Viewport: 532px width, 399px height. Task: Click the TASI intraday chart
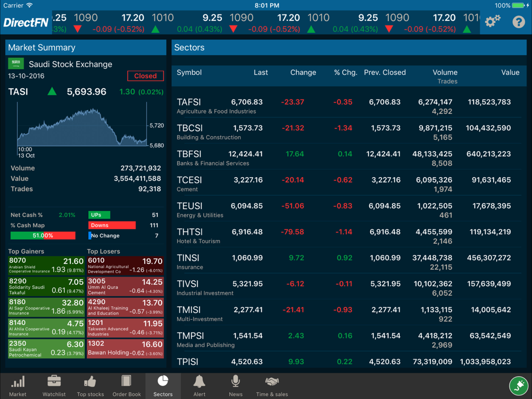pyautogui.click(x=84, y=128)
